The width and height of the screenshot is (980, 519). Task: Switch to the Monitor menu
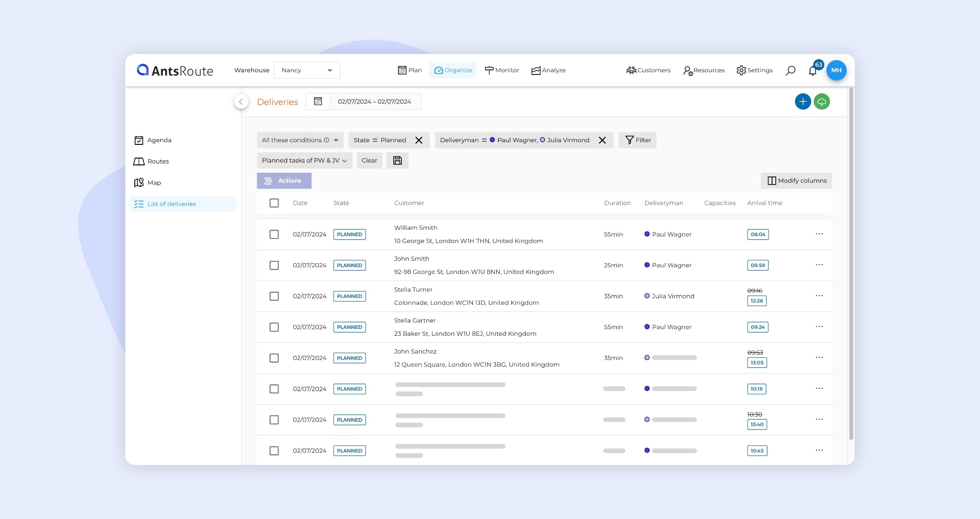[502, 70]
